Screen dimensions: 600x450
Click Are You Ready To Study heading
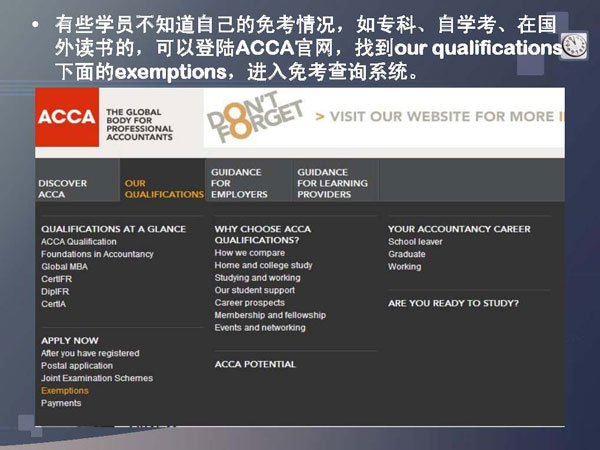(453, 303)
